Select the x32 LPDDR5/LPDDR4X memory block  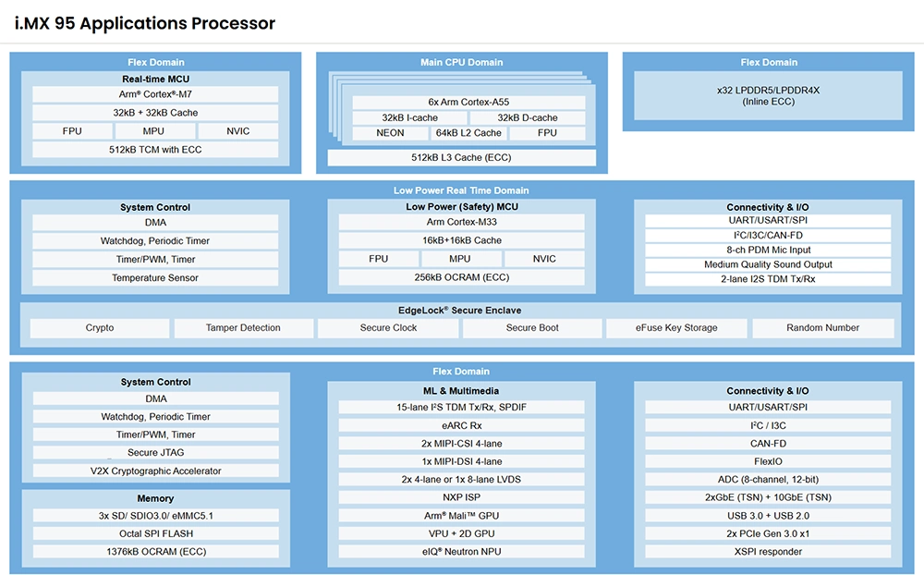click(768, 95)
